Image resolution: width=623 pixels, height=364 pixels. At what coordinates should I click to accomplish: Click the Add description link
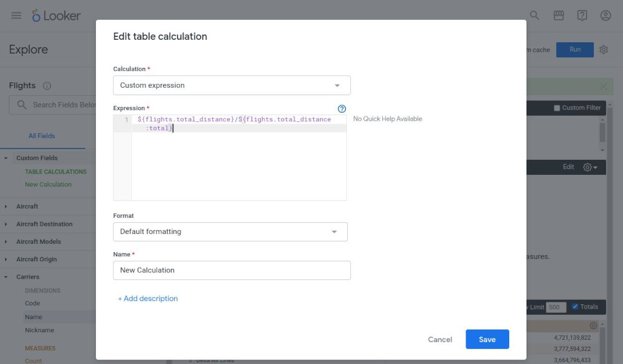148,299
